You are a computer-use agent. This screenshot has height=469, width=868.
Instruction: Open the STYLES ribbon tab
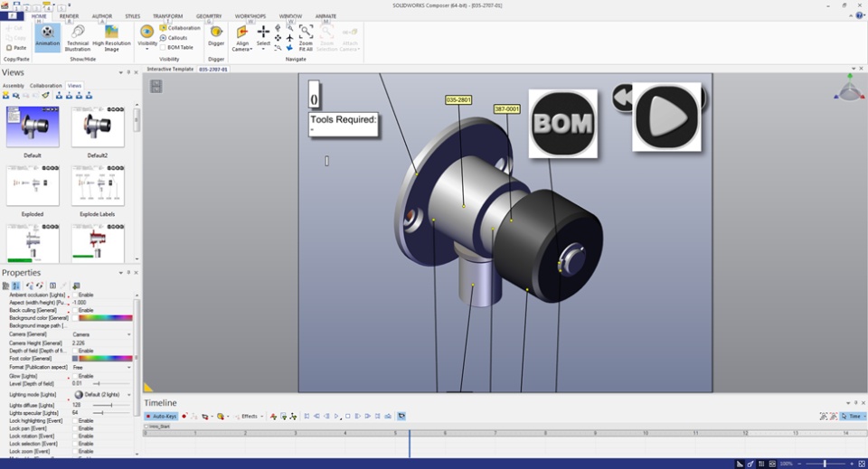(x=133, y=16)
